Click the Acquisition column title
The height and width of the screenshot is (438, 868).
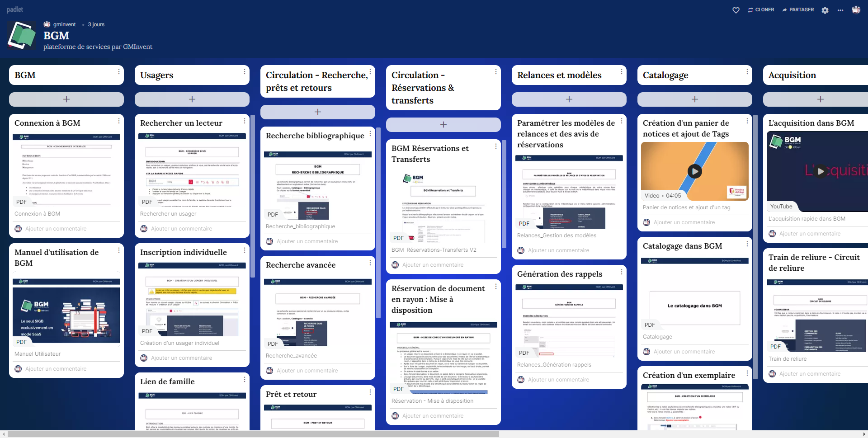pyautogui.click(x=792, y=75)
